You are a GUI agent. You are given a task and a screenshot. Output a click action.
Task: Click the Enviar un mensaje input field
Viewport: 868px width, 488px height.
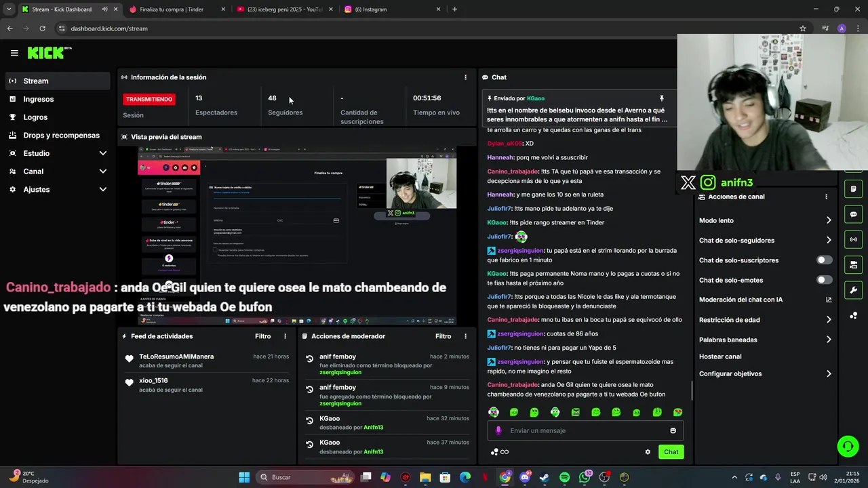pos(585,430)
